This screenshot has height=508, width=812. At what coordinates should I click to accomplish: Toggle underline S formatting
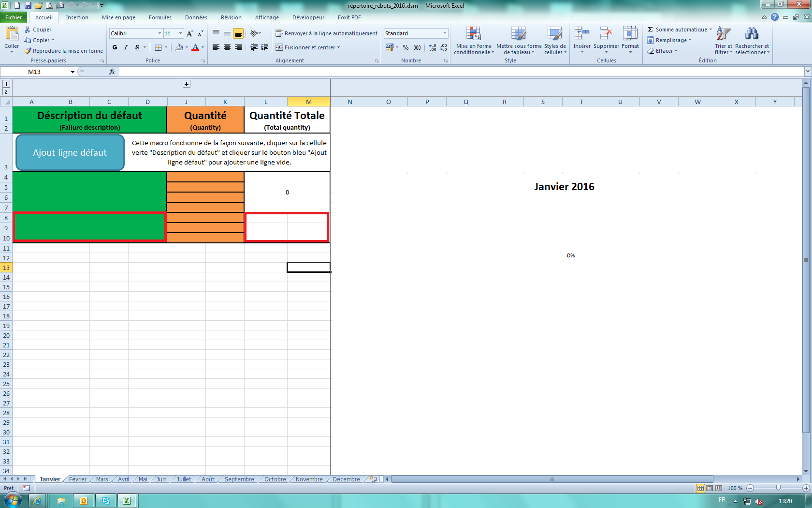point(137,47)
